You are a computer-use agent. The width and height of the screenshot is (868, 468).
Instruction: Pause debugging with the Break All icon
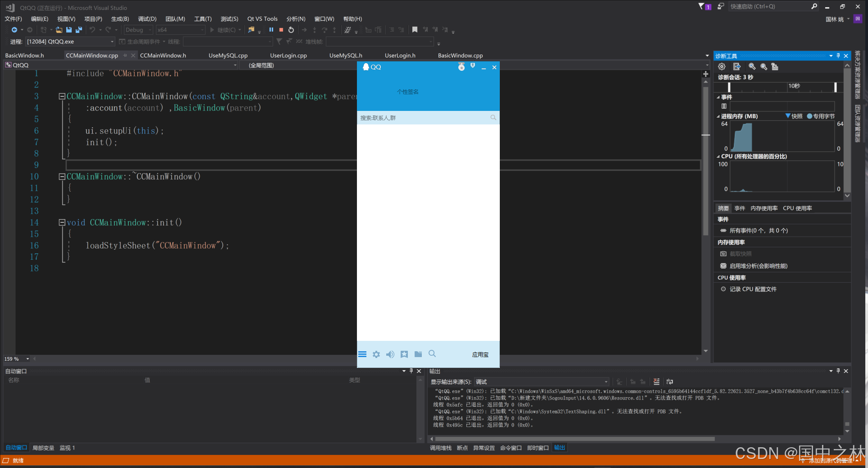tap(271, 30)
